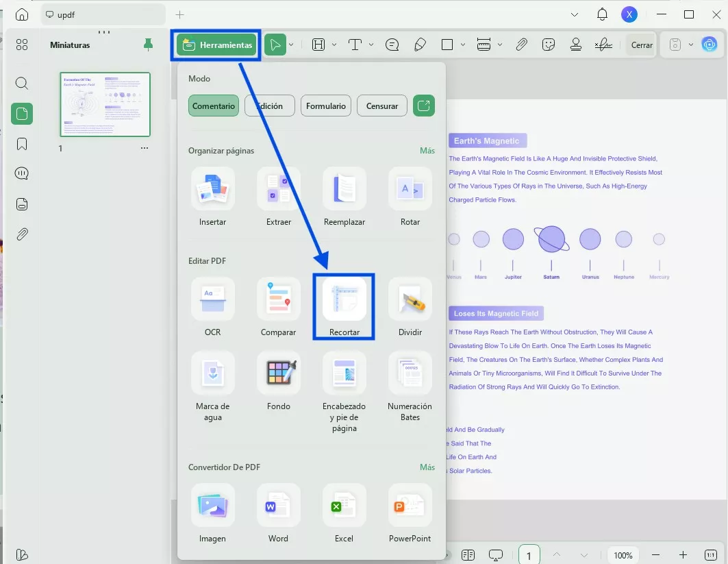Expand the save options dropdown arrow
Viewport: 728px width, 564px height.
click(x=691, y=45)
